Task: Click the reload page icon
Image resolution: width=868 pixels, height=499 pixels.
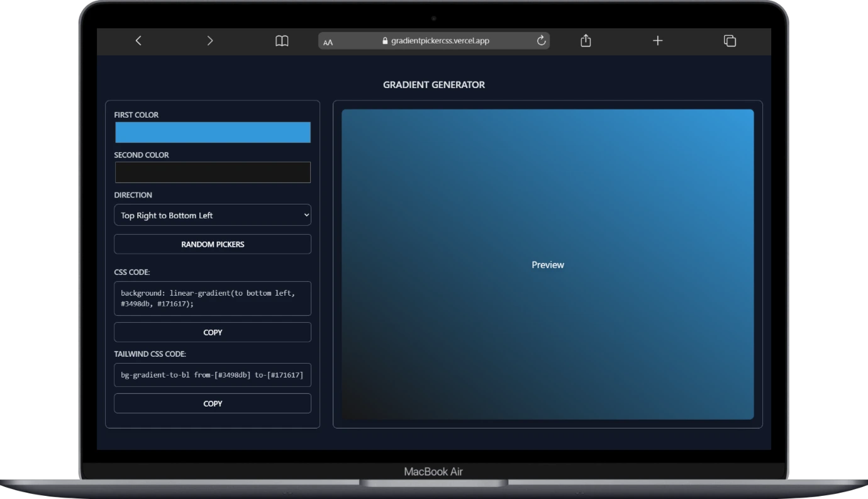Action: [541, 40]
